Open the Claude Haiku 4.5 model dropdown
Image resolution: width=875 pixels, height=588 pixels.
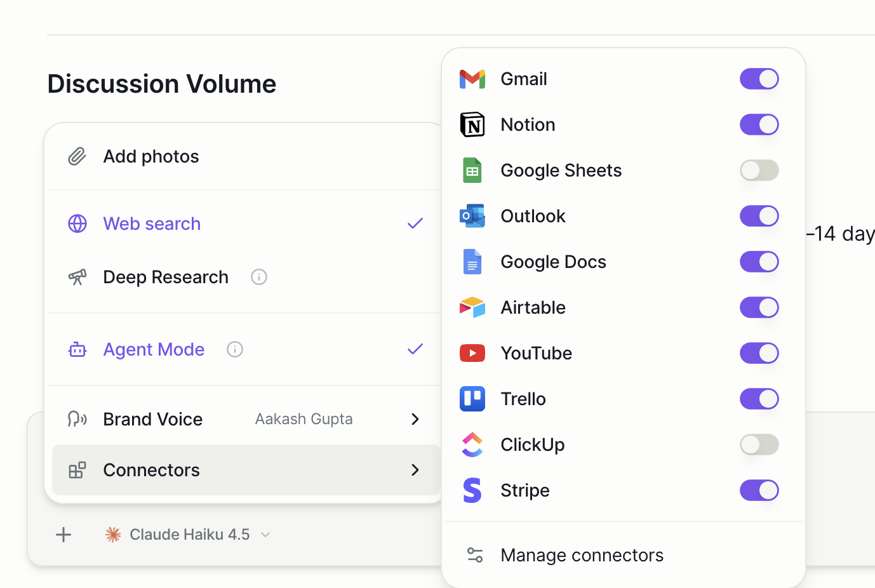189,535
